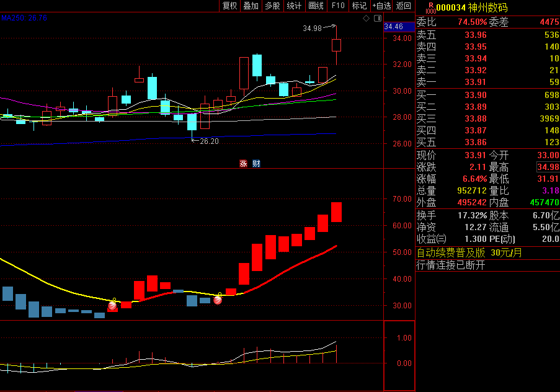Screen dimensions: 560x392
Task: Select the 卖二 33.92 order row
Action: 487,70
